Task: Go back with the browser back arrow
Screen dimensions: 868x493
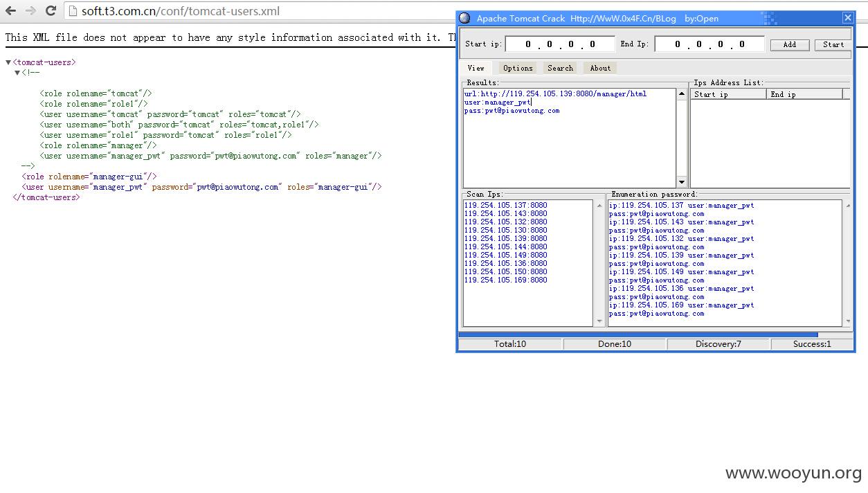Action: pyautogui.click(x=10, y=11)
